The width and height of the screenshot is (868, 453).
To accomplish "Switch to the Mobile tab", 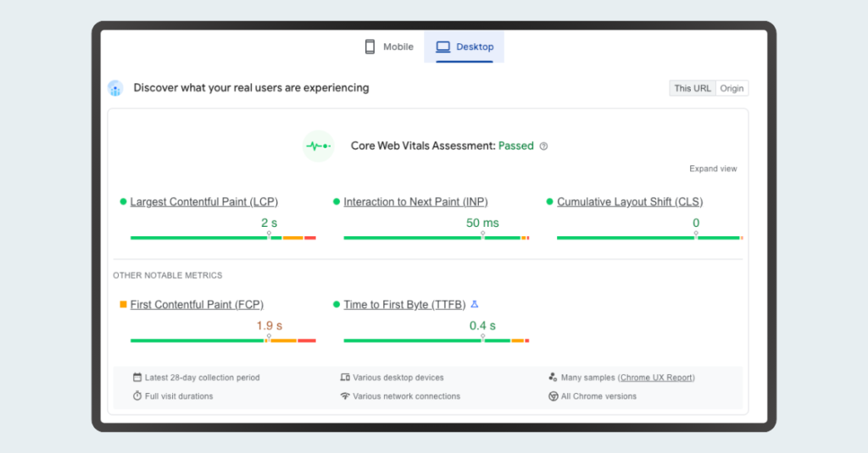I will [389, 47].
